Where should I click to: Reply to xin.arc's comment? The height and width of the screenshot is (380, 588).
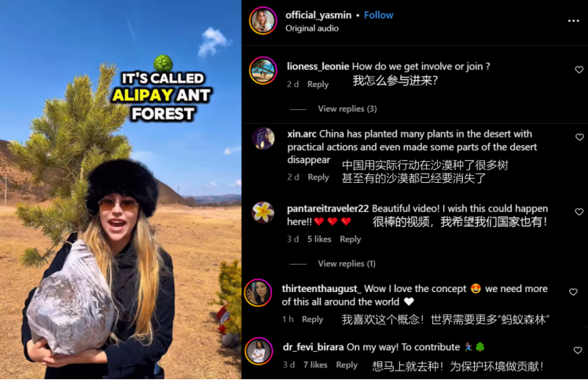[x=318, y=177]
